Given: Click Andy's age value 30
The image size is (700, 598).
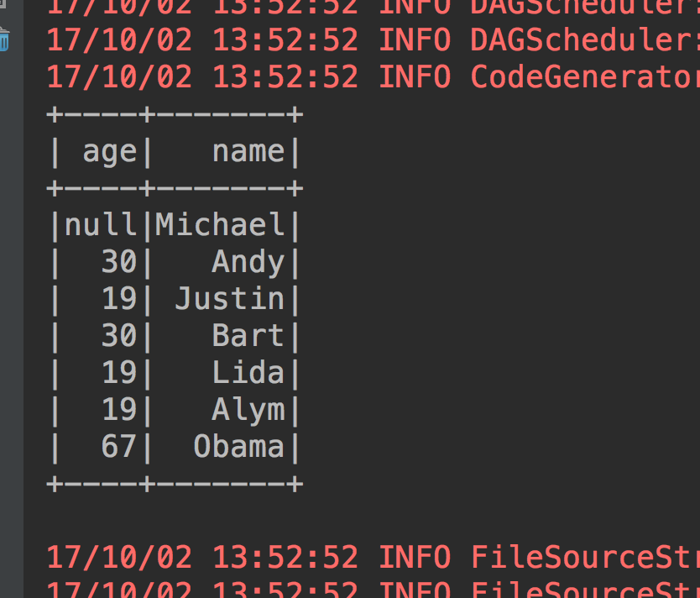Looking at the screenshot, I should click(118, 262).
